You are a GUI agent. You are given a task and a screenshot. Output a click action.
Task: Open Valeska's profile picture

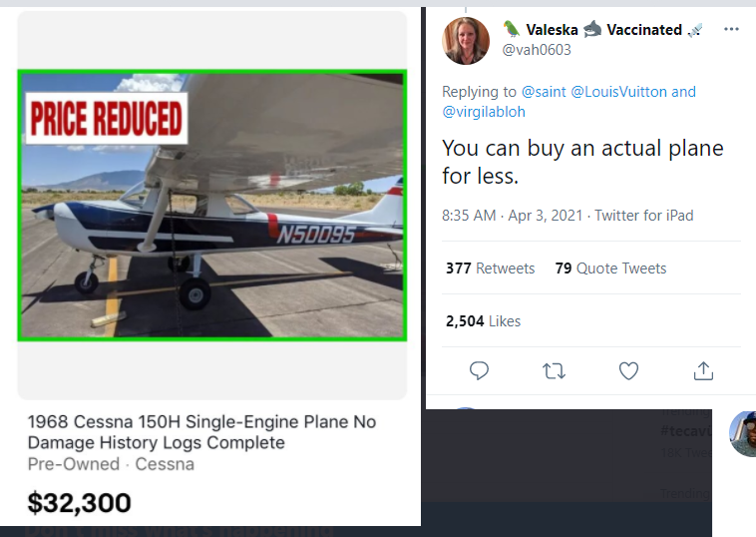coord(466,41)
